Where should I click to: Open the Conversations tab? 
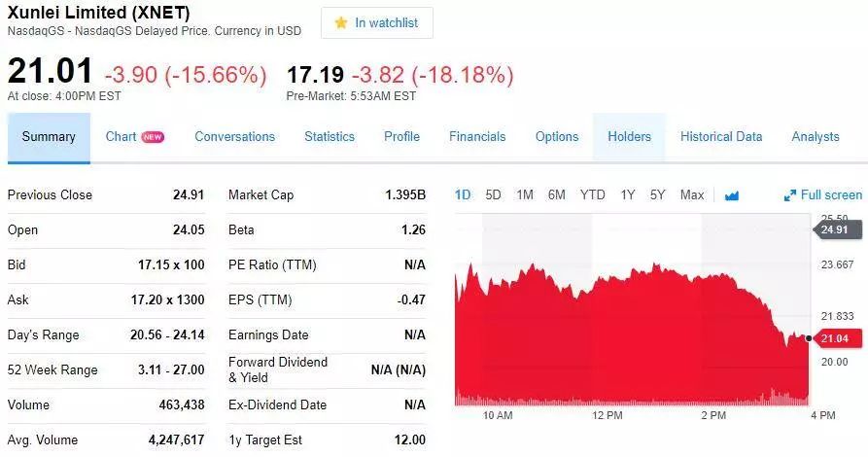point(235,137)
